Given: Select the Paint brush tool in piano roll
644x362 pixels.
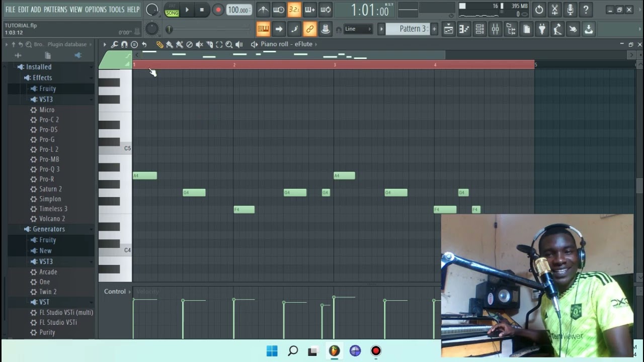Looking at the screenshot, I should click(x=170, y=44).
